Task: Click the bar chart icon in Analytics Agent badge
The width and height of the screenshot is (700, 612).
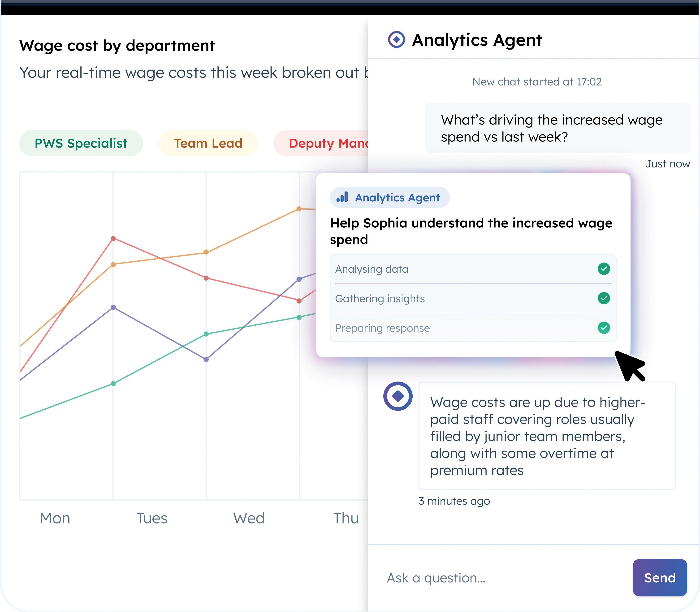Action: 342,197
